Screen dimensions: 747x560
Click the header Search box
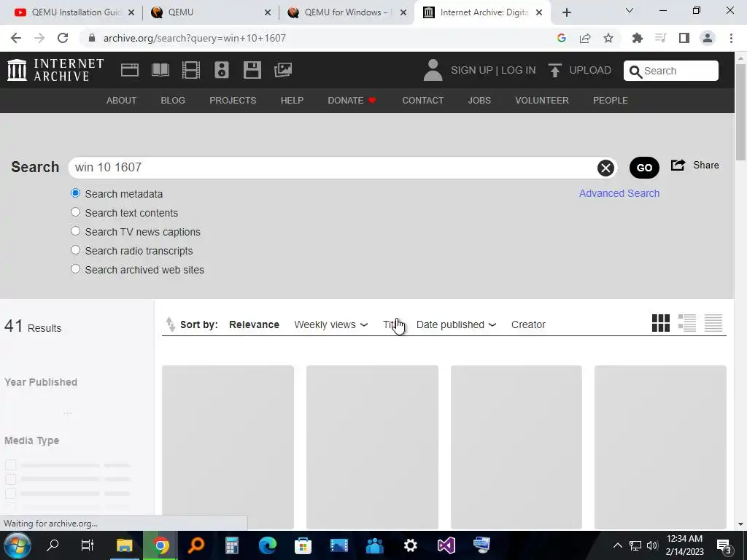[x=671, y=71]
